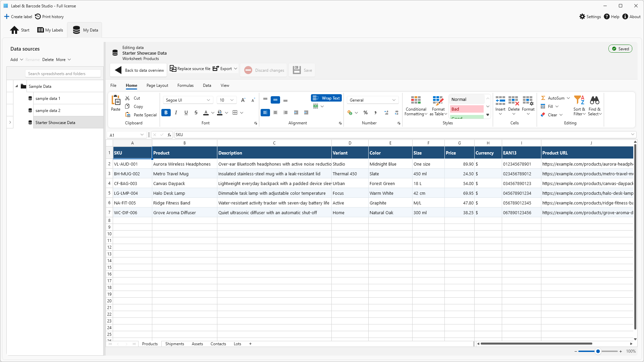
Task: Click Create label
Action: tap(18, 16)
